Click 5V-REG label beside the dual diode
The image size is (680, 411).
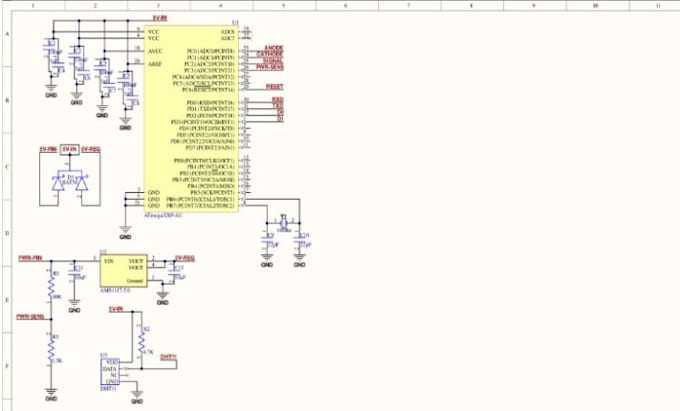pos(91,149)
